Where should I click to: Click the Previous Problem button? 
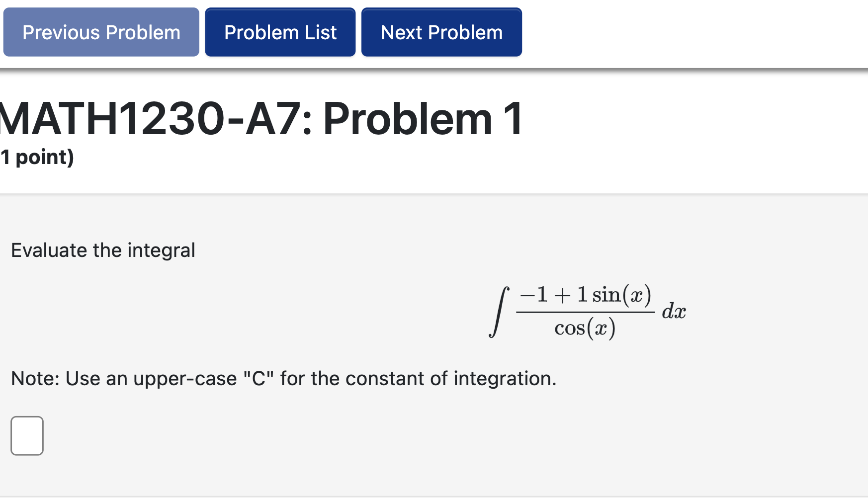[x=100, y=32]
